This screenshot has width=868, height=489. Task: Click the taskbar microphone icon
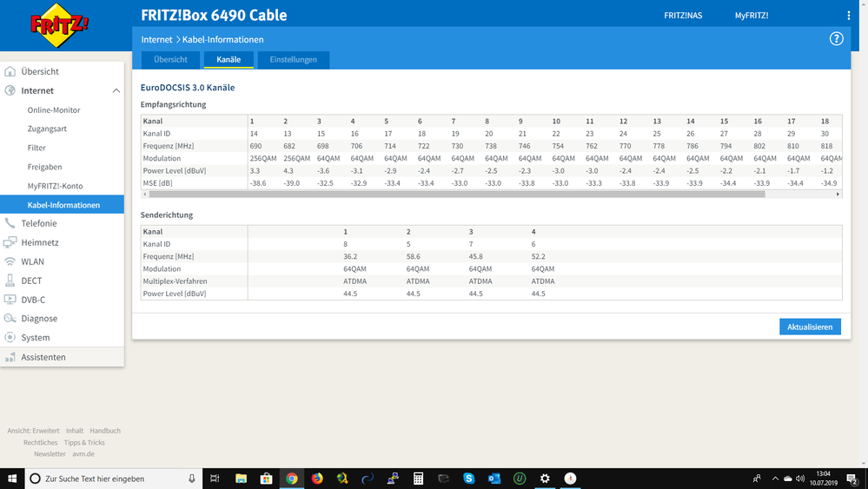pyautogui.click(x=191, y=479)
